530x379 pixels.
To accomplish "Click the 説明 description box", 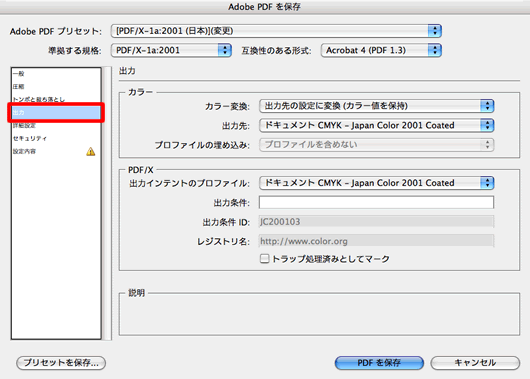I will click(x=319, y=314).
